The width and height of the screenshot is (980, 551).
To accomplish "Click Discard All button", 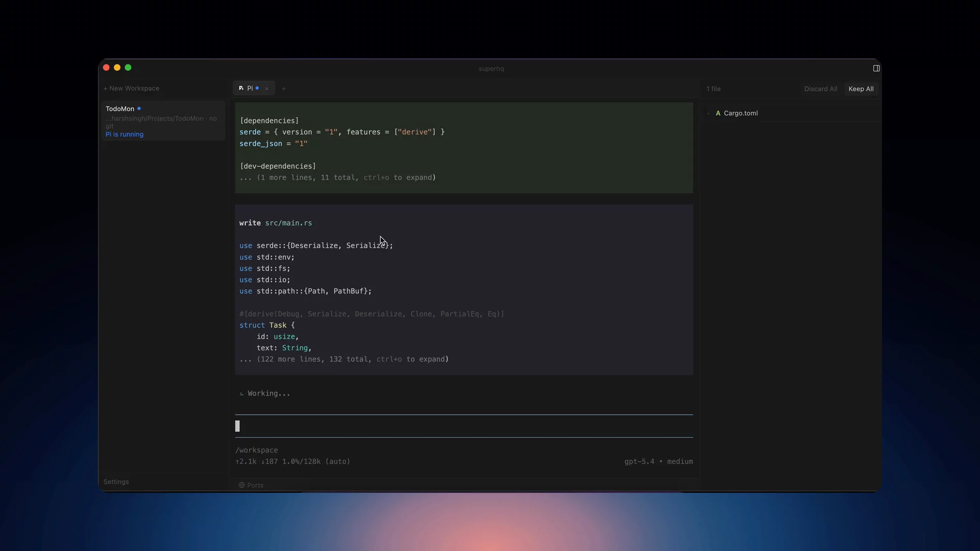I will [820, 89].
